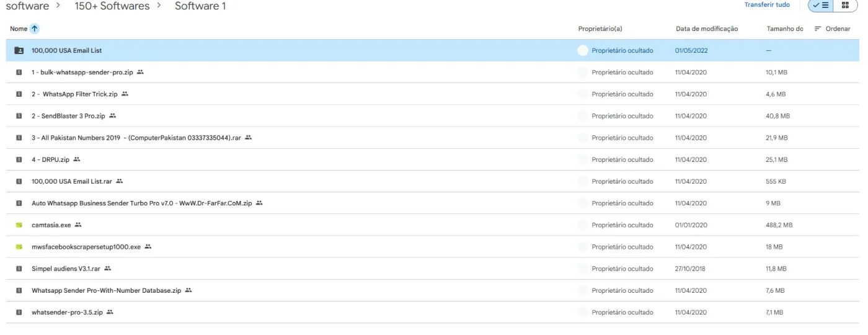Click the green file icon beside camtasia.exe
Screen dimensions: 868x335
(19, 225)
